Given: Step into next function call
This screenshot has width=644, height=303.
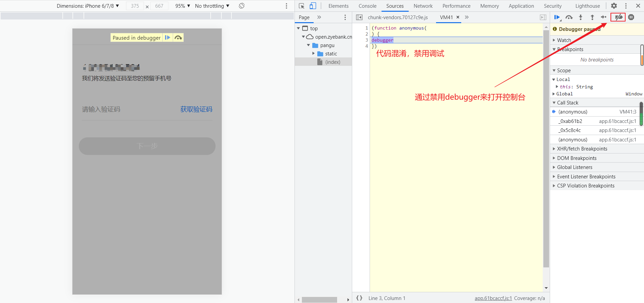Looking at the screenshot, I should (581, 17).
